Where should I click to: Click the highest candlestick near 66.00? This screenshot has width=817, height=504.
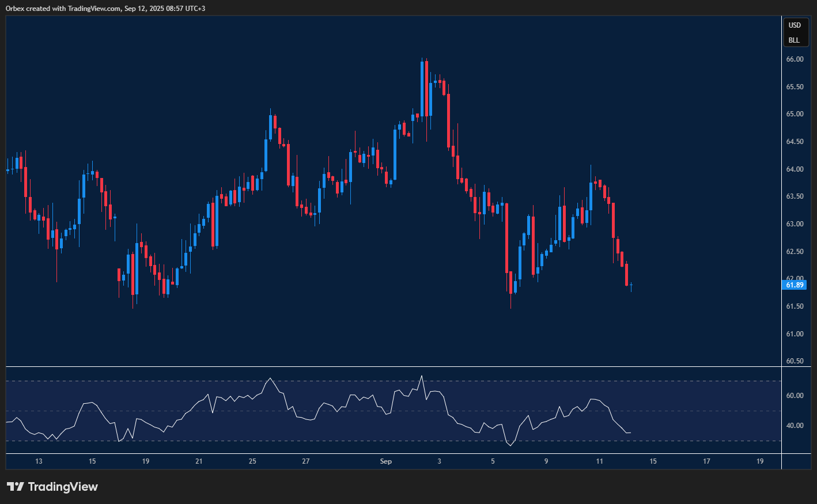pos(422,89)
